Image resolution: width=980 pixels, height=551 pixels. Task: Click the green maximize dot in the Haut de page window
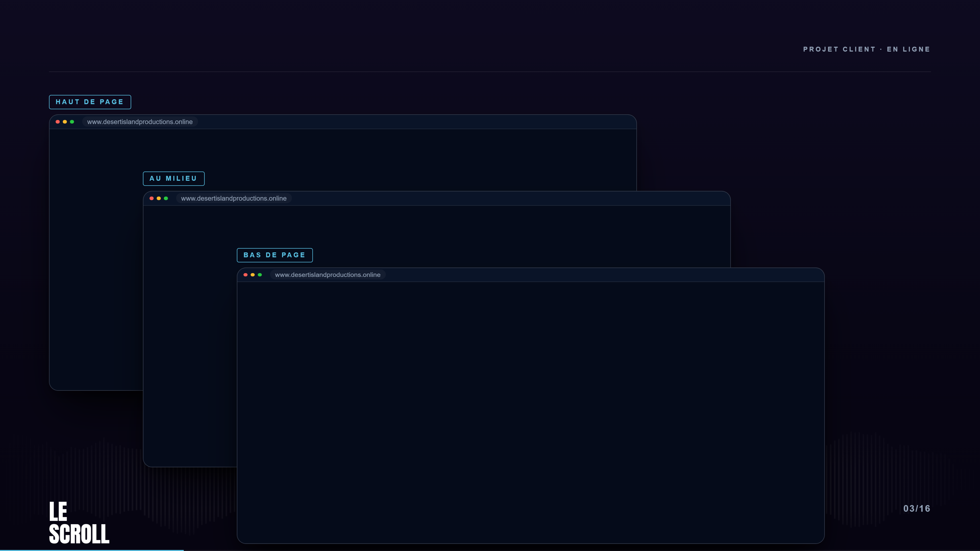click(72, 122)
